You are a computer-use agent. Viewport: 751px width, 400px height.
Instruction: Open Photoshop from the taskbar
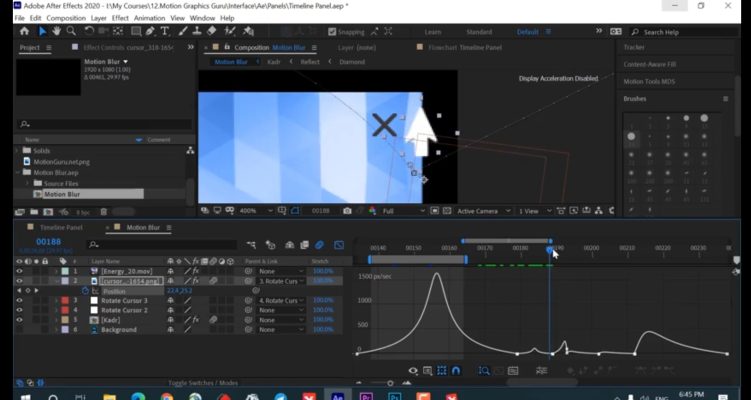point(395,397)
